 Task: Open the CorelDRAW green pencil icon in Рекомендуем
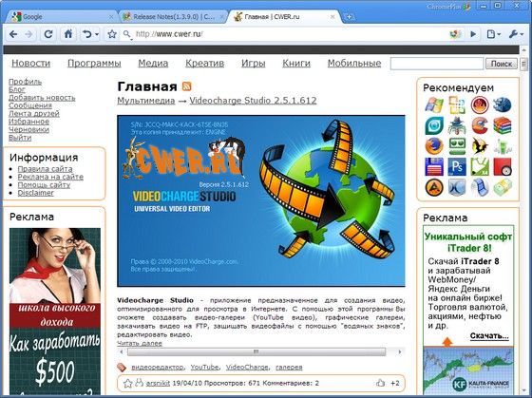480,167
